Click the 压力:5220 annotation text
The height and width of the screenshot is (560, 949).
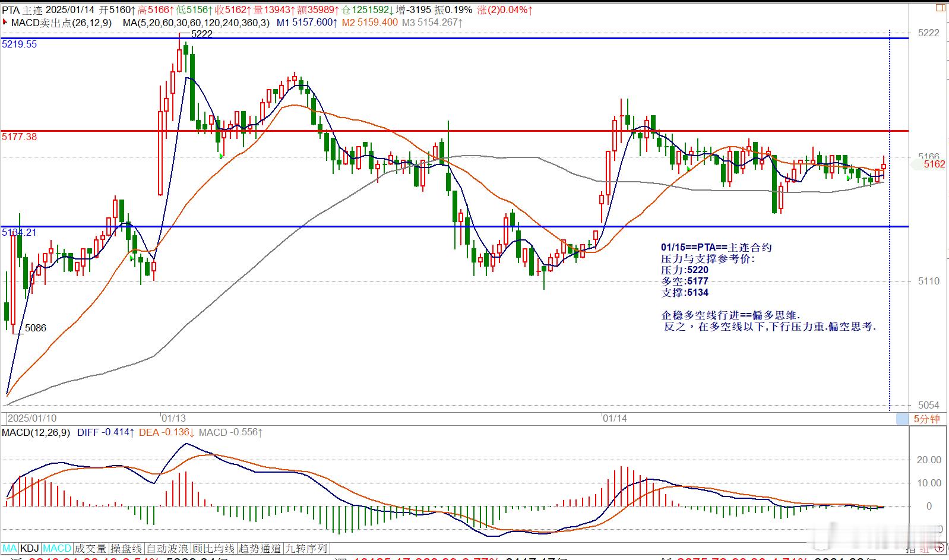(x=685, y=270)
